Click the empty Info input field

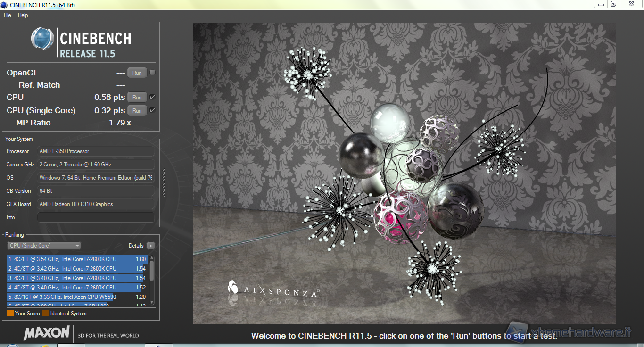(96, 217)
